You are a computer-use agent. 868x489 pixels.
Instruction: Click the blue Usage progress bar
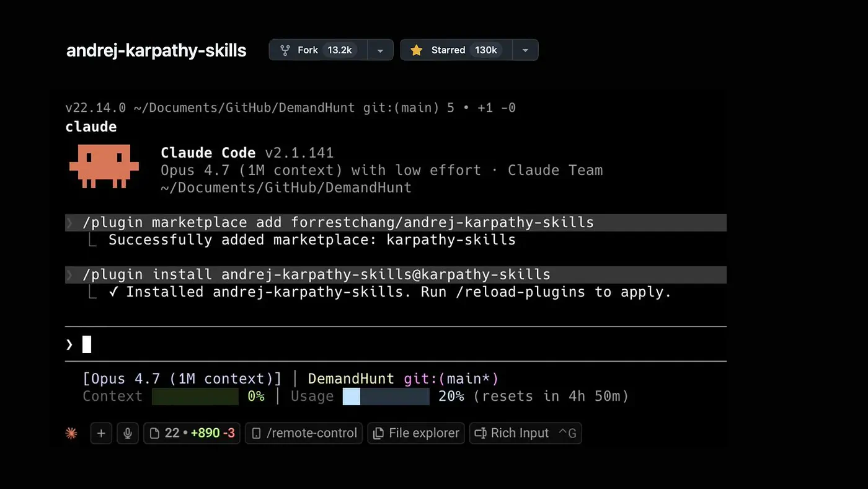[x=386, y=397]
